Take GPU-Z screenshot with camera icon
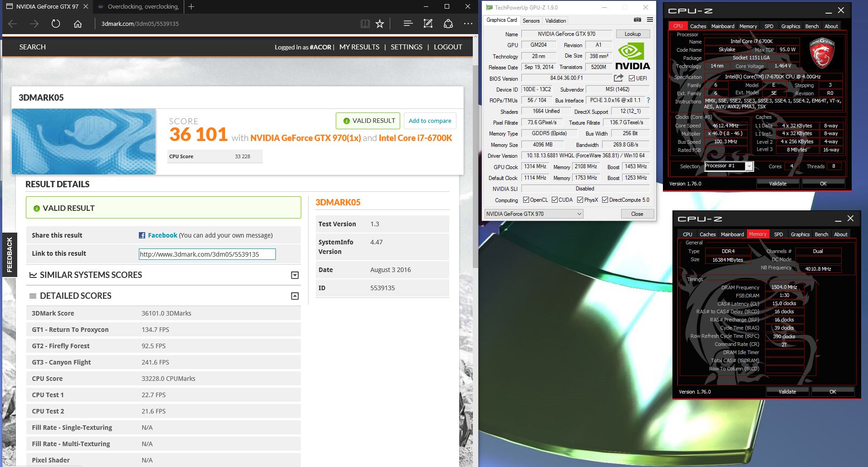The image size is (868, 467). pos(638,20)
